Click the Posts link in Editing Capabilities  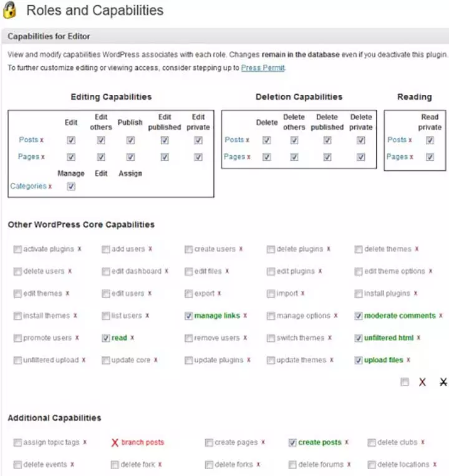(29, 140)
